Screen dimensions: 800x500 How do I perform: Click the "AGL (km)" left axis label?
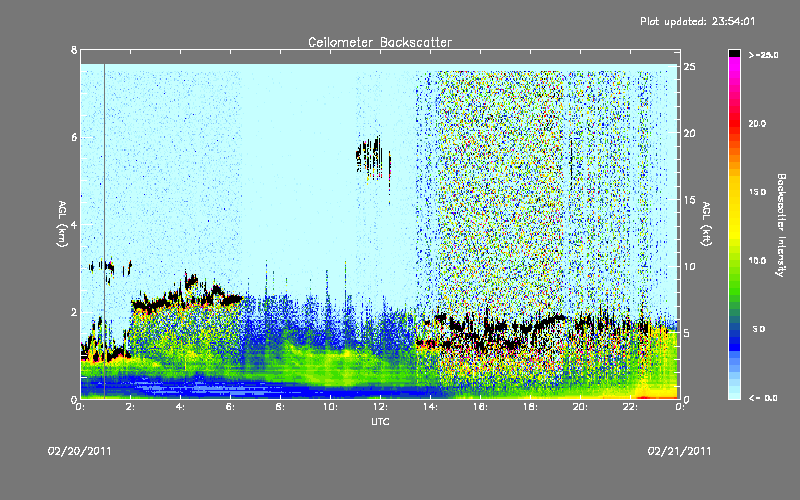coord(62,224)
